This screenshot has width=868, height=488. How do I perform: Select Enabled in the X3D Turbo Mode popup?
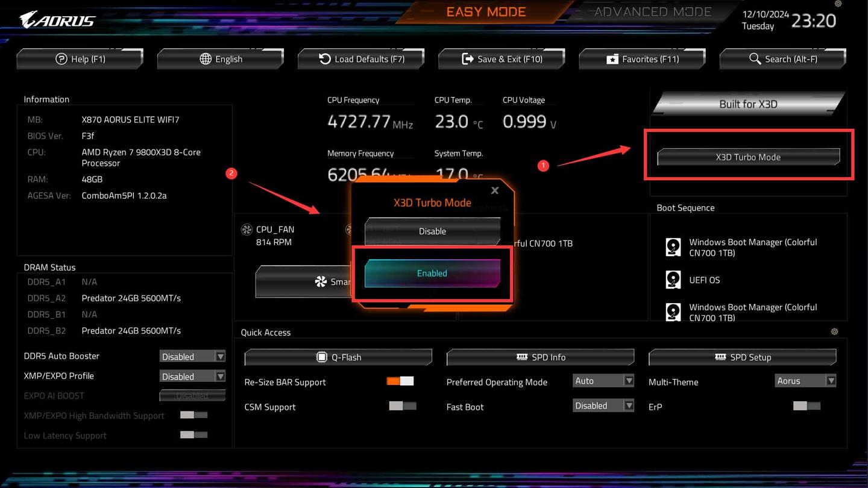pos(432,273)
